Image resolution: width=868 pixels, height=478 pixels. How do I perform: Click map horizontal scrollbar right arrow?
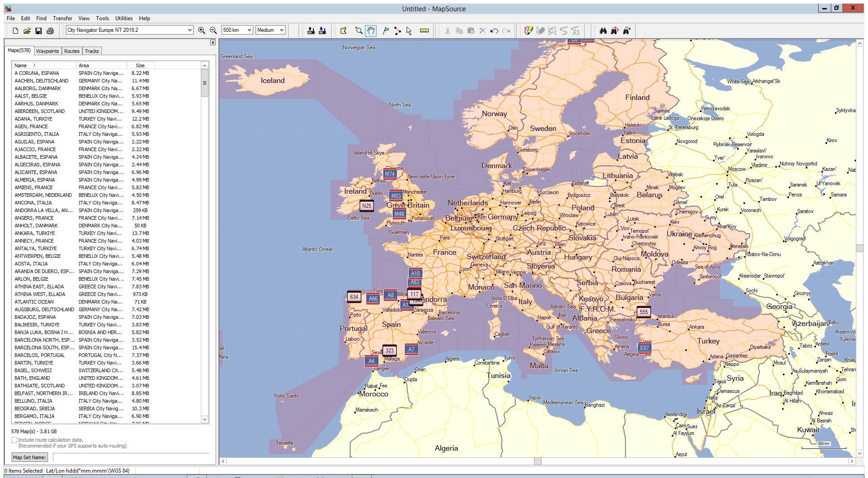click(x=852, y=461)
